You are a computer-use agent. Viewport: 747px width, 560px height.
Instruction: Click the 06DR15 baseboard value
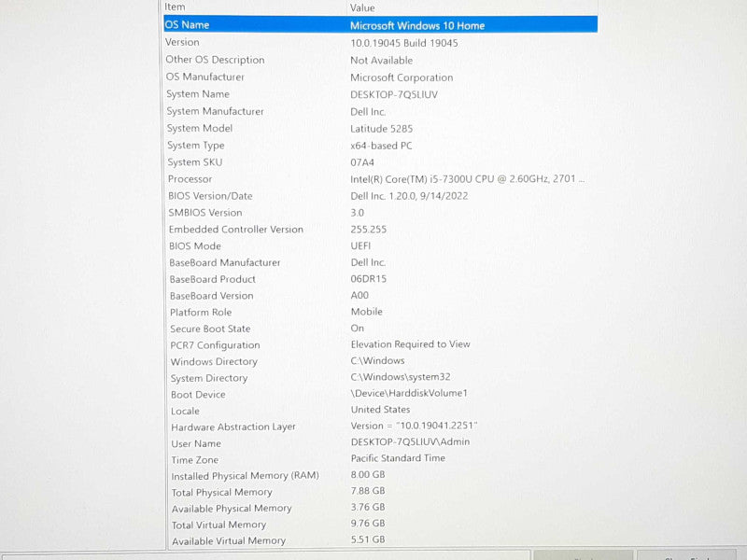coord(368,279)
